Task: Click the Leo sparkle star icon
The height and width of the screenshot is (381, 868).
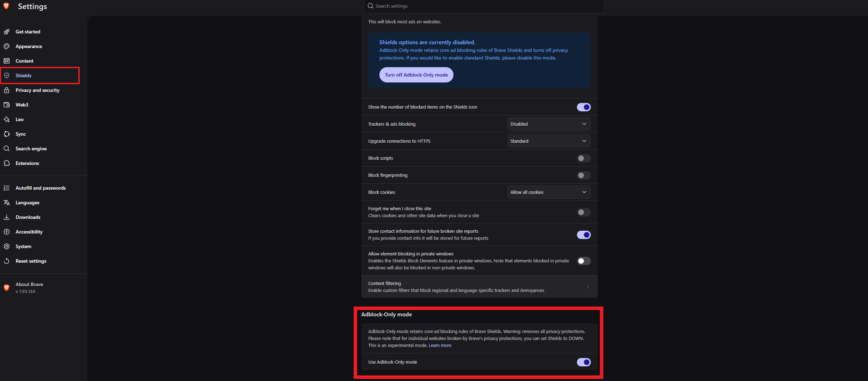Action: click(x=7, y=119)
